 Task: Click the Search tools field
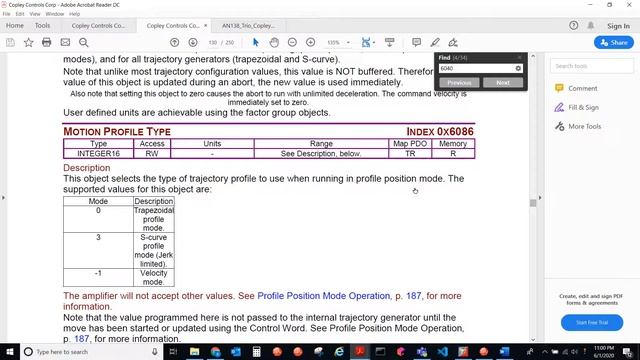coord(592,66)
